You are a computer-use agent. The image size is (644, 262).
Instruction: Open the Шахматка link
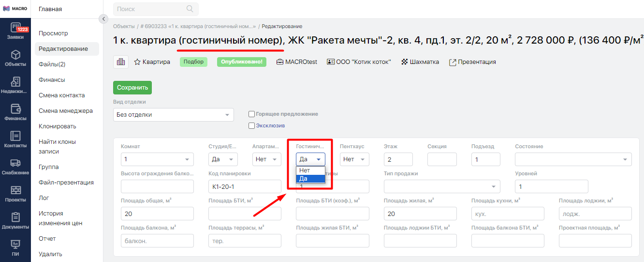tap(420, 62)
